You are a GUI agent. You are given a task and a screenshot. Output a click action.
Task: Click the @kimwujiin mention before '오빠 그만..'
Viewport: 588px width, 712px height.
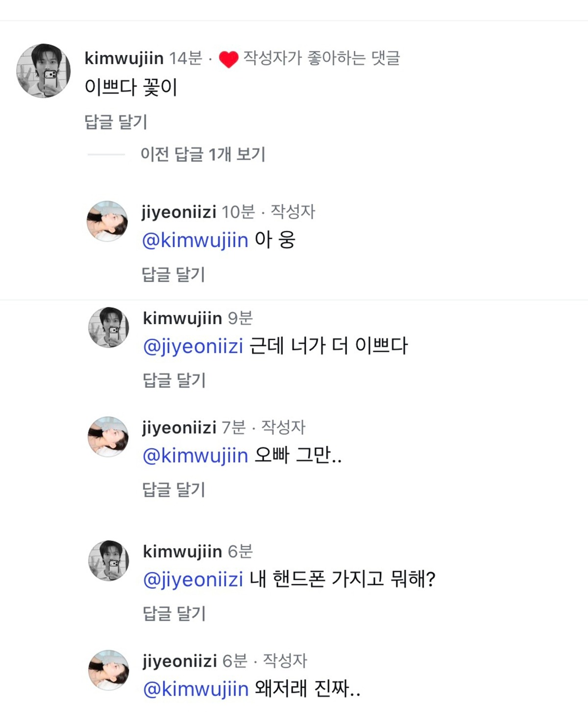[195, 456]
